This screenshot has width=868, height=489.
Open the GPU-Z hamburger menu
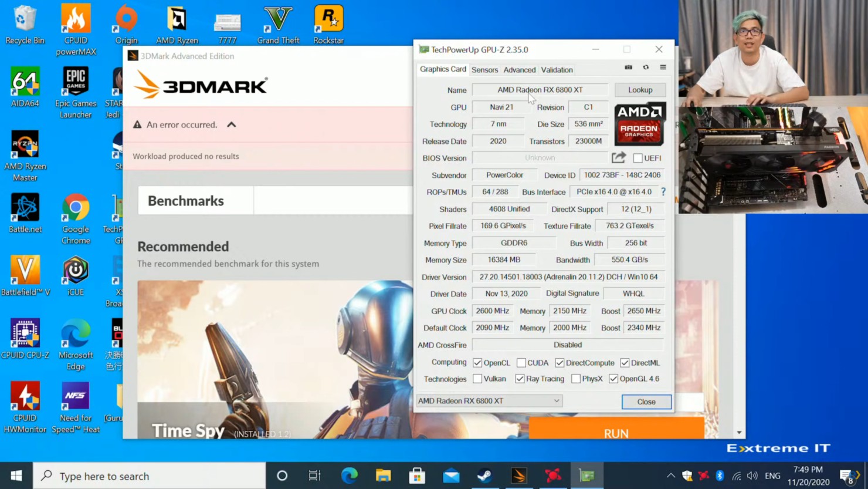point(663,68)
